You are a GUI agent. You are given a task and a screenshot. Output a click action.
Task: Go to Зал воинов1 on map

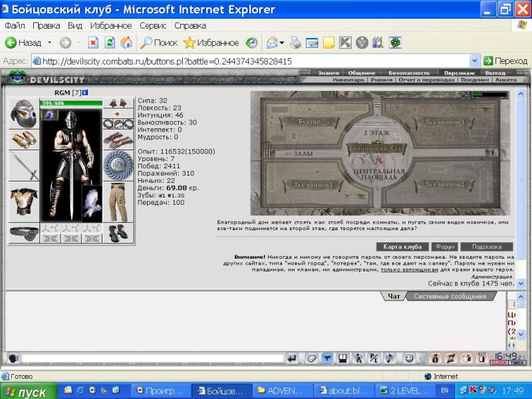(x=313, y=185)
